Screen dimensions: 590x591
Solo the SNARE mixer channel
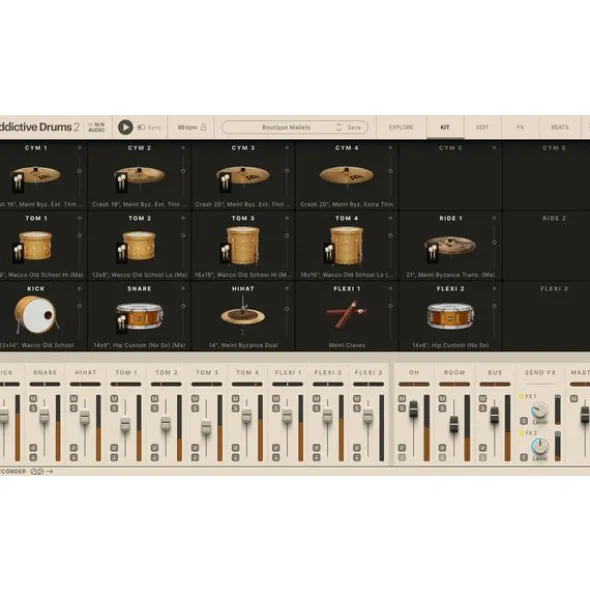(33, 408)
